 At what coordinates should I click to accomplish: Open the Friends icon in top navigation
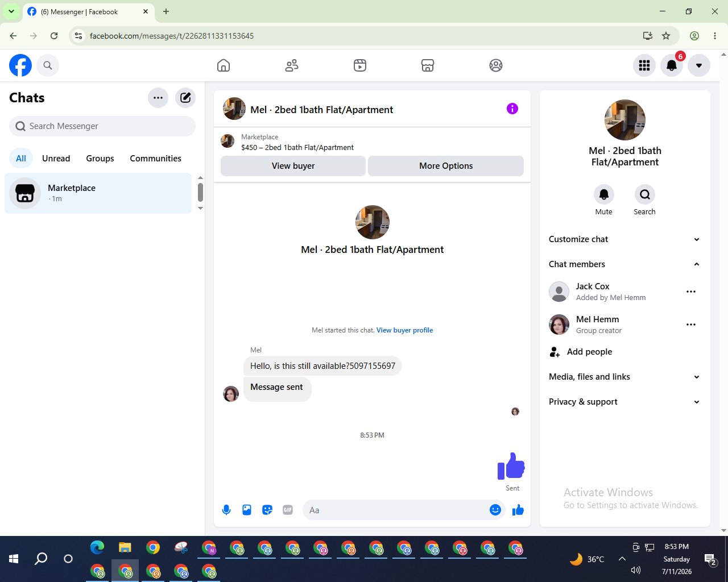tap(292, 65)
